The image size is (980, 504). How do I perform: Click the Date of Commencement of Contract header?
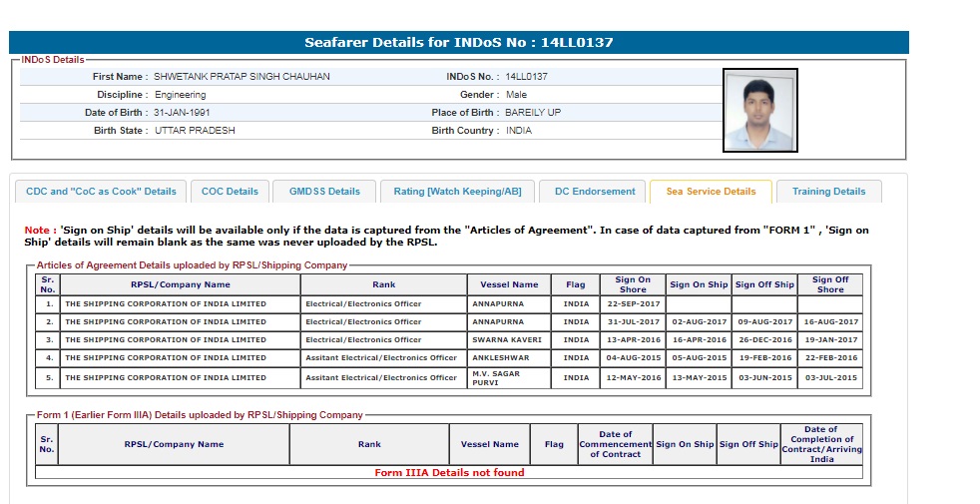[x=615, y=444]
